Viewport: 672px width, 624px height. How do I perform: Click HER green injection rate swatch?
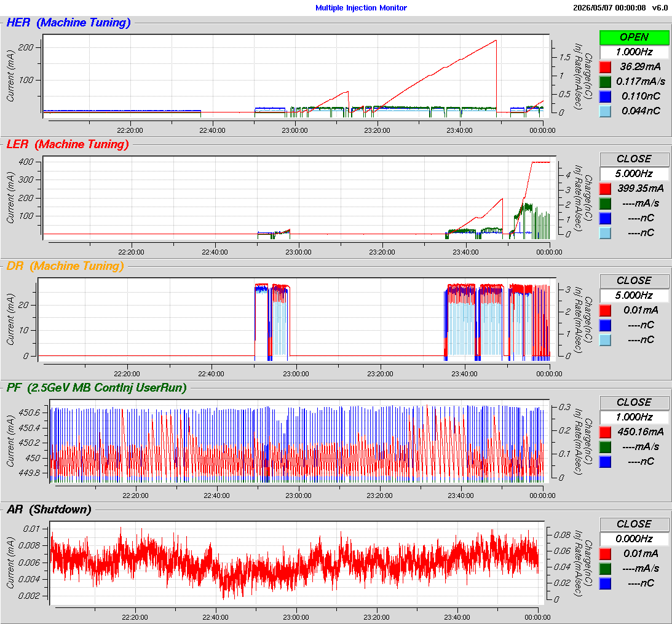pyautogui.click(x=605, y=81)
